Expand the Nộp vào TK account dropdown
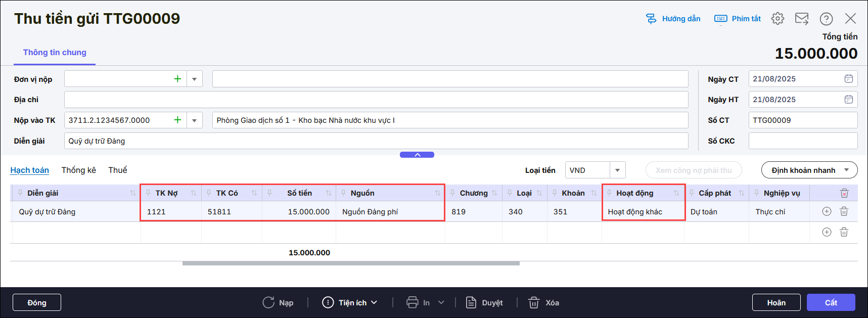 [194, 120]
